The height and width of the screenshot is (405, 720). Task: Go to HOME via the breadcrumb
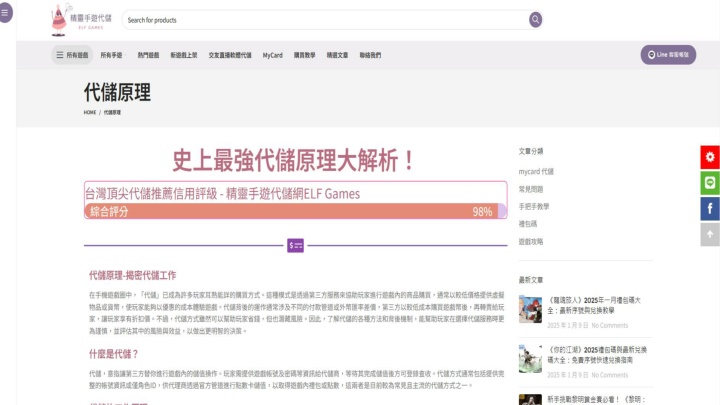pyautogui.click(x=90, y=112)
